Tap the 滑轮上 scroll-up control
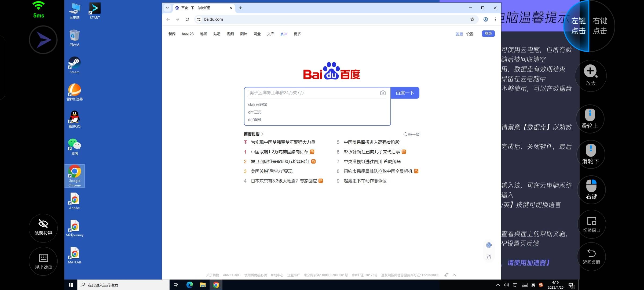This screenshot has height=290, width=644. [x=590, y=119]
